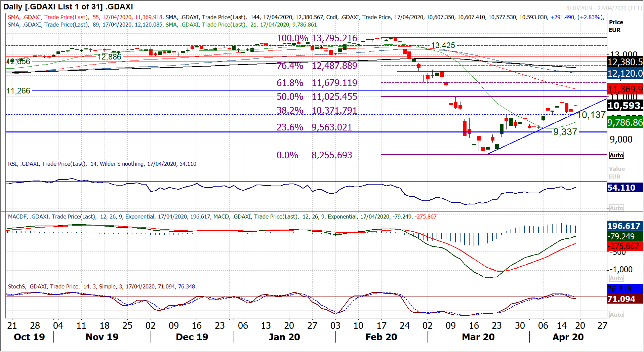Click the 10,593 last price tag
This screenshot has width=644, height=352.
coord(625,106)
